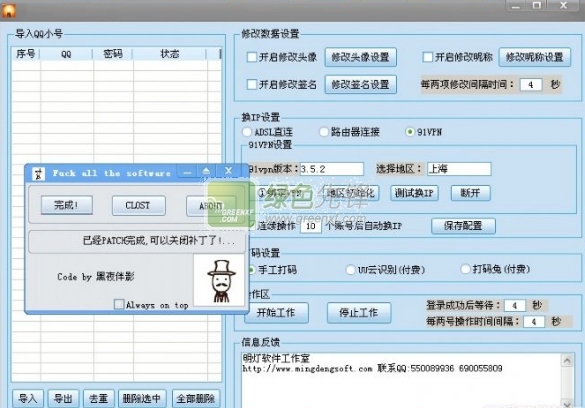Click the 测试换IP button
The image size is (585, 408).
click(414, 193)
